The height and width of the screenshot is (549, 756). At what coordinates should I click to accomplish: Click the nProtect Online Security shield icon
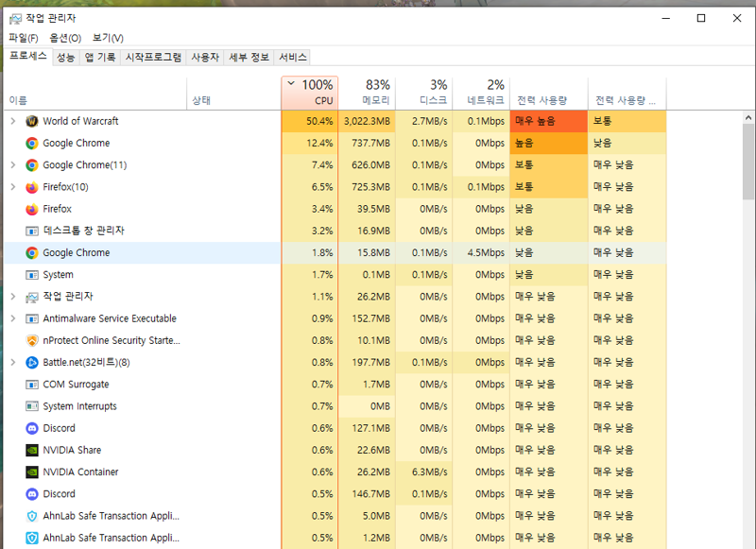point(32,341)
